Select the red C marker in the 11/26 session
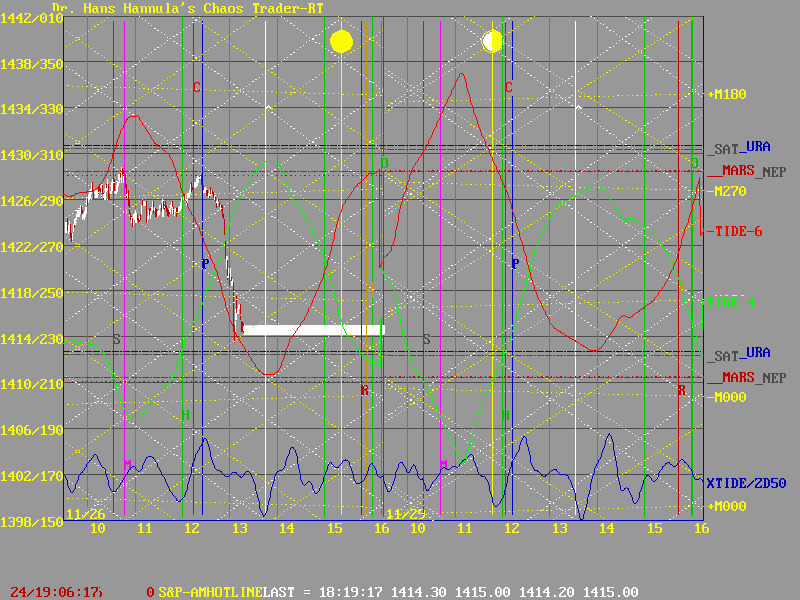This screenshot has width=800, height=600. tap(197, 87)
